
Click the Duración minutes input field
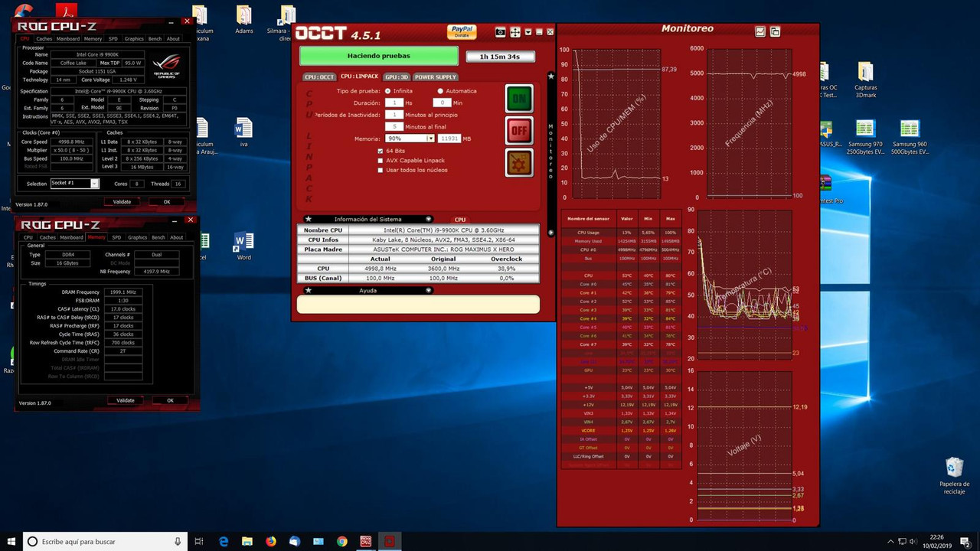point(442,103)
